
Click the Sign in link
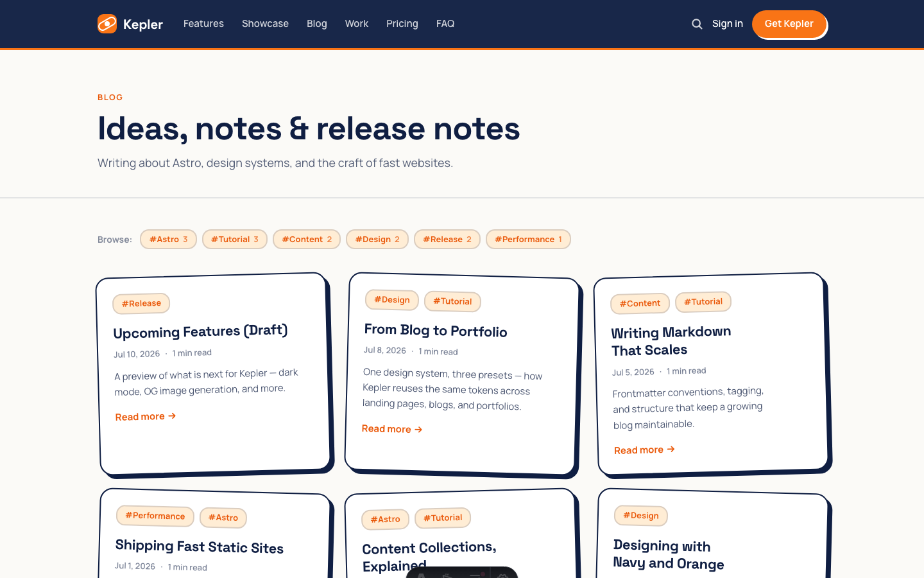pyautogui.click(x=728, y=24)
